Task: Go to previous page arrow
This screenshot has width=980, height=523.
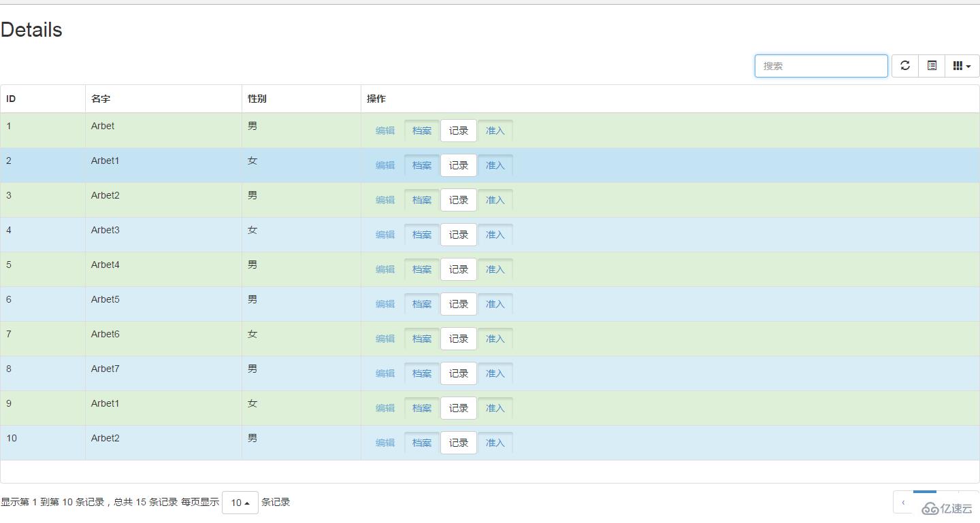Action: 903,503
